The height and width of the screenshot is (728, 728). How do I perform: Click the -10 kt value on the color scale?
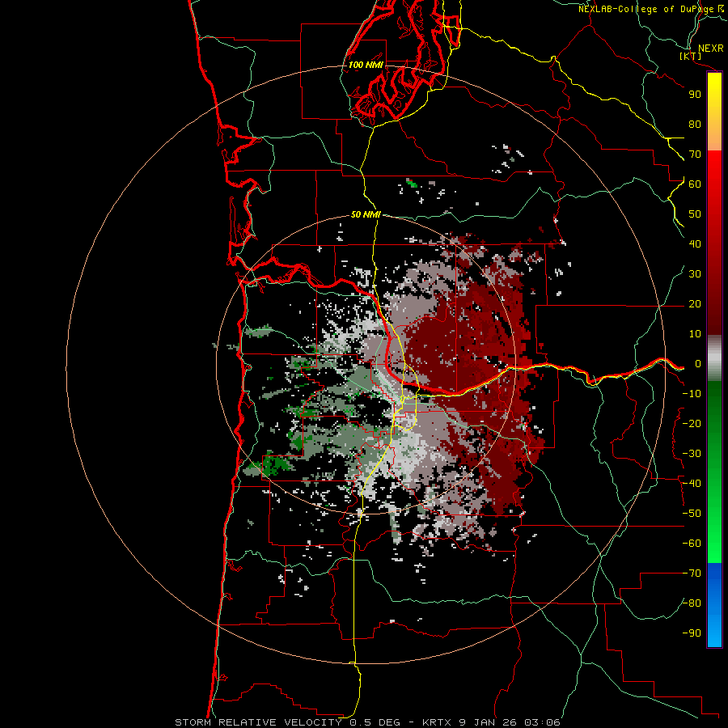coord(692,394)
